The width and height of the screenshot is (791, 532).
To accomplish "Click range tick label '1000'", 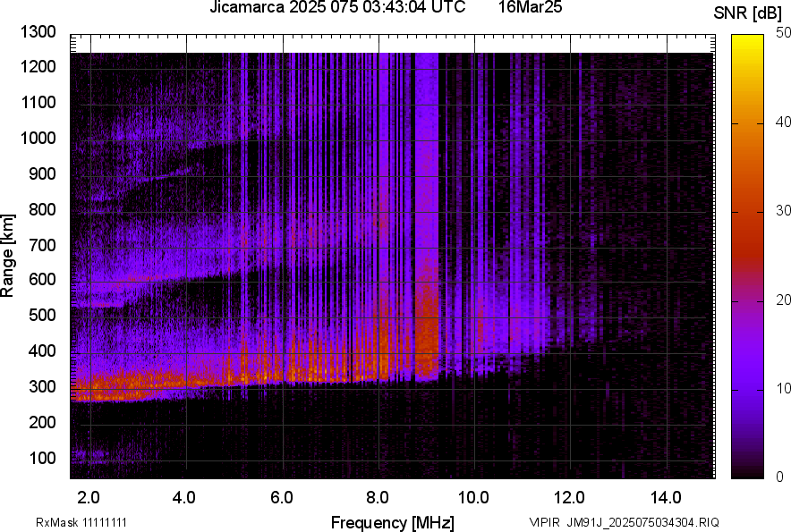I will click(38, 139).
